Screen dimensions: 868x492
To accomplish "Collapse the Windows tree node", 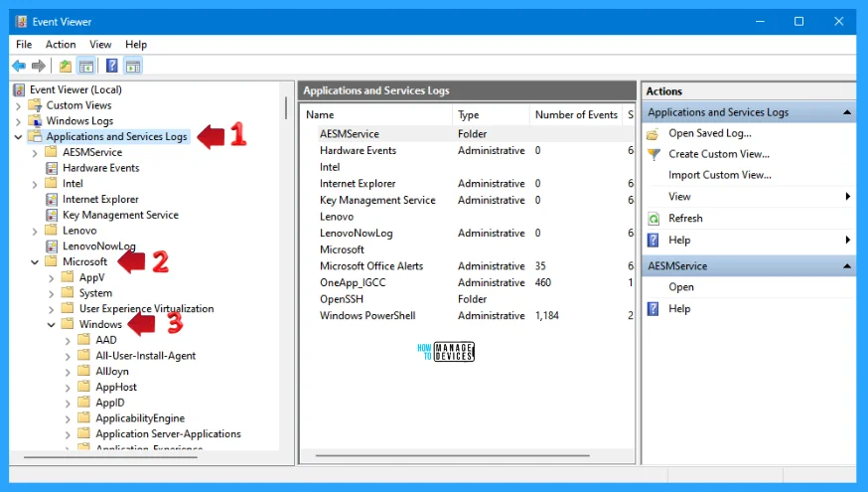I will [x=52, y=325].
